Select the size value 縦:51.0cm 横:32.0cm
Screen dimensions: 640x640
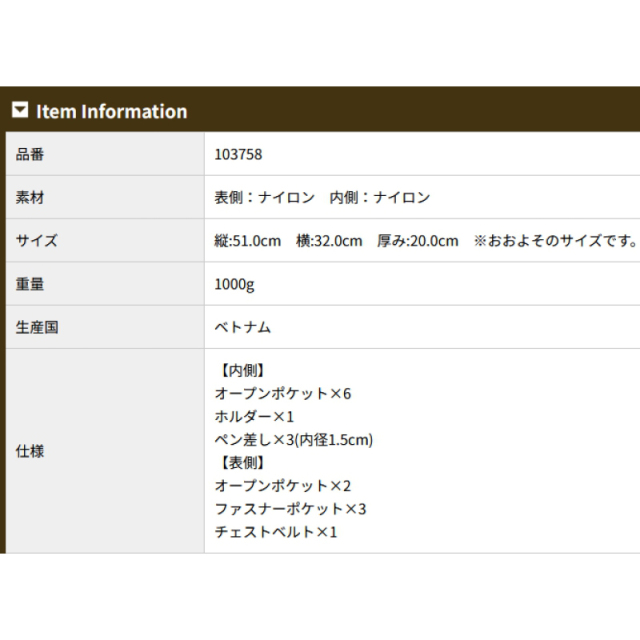coord(289,241)
